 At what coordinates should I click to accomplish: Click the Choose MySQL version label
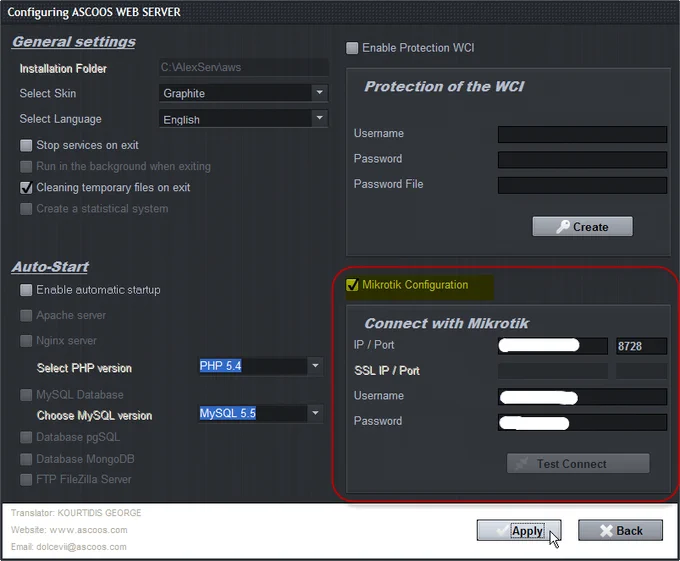point(95,415)
